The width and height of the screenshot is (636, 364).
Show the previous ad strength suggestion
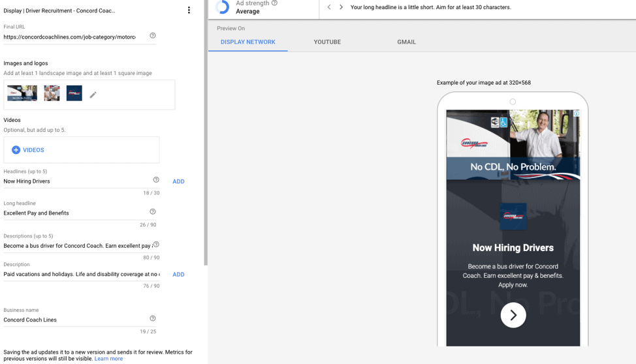pos(329,7)
